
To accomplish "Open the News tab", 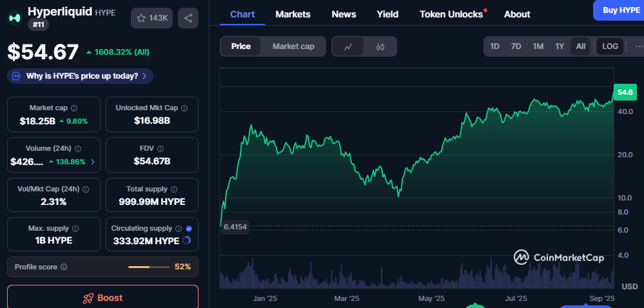I will pyautogui.click(x=344, y=14).
